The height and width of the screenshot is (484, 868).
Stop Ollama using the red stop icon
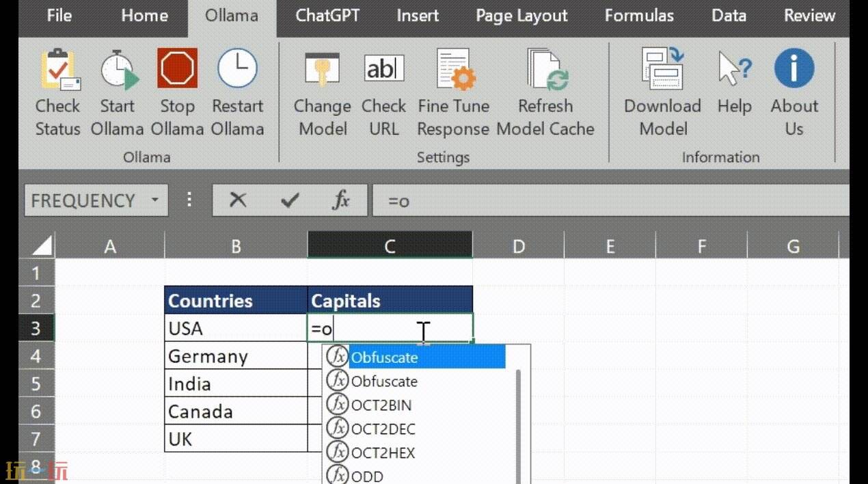pyautogui.click(x=177, y=68)
